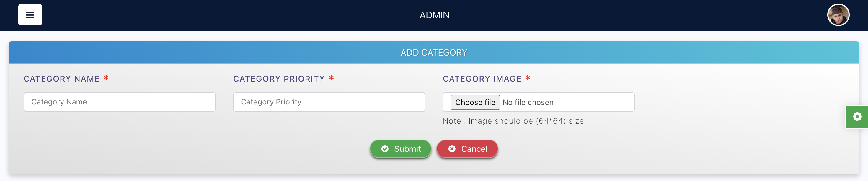The image size is (868, 181).
Task: Open the admin profile avatar
Action: pos(838,15)
